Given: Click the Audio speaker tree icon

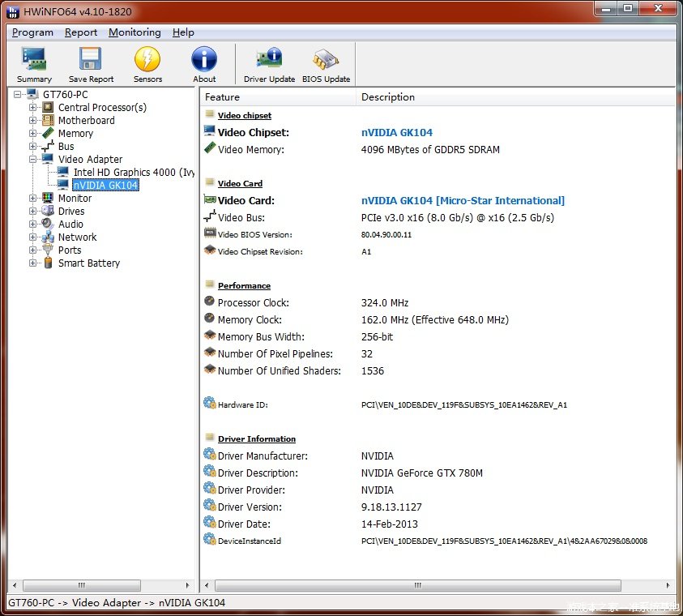Looking at the screenshot, I should pyautogui.click(x=48, y=224).
